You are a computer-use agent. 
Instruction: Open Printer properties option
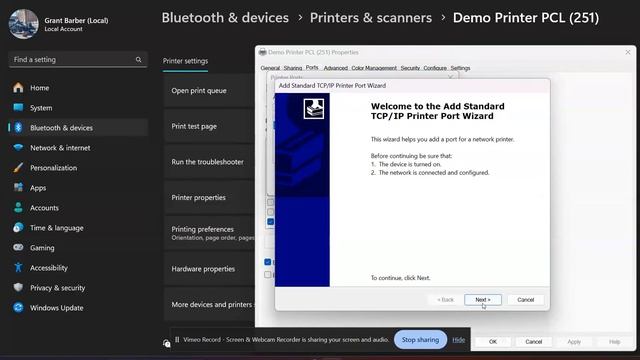click(209, 197)
